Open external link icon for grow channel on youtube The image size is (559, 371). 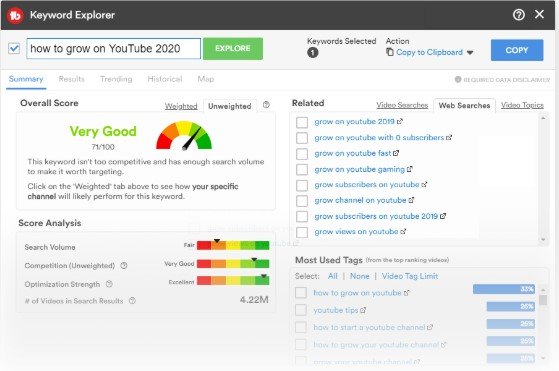[411, 200]
